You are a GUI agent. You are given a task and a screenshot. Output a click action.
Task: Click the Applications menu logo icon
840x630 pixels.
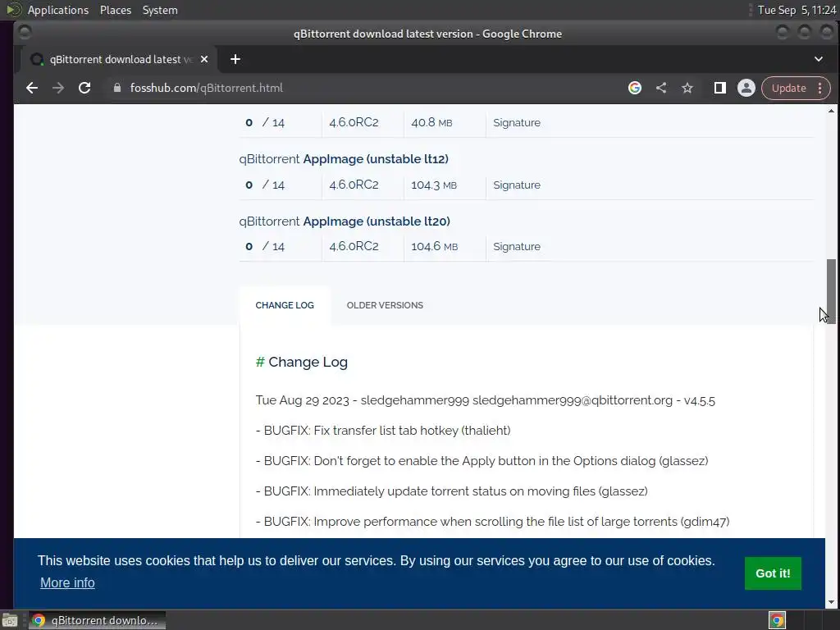coord(13,10)
